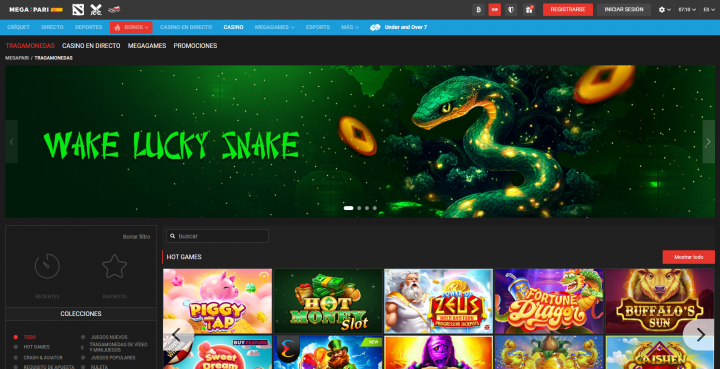Image resolution: width=720 pixels, height=369 pixels.
Task: Open Casino en Directo in blue navbar
Action: pyautogui.click(x=186, y=28)
